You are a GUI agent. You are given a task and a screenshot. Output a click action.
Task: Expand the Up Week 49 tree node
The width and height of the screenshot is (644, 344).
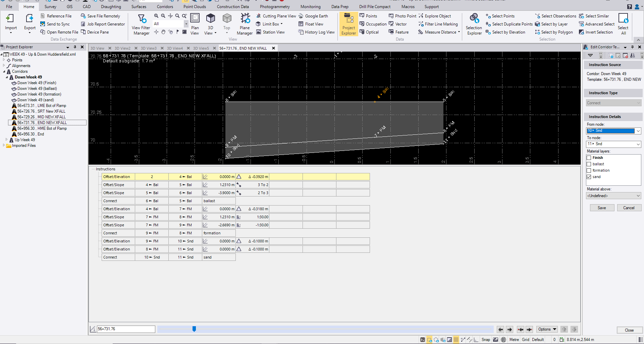(7, 140)
